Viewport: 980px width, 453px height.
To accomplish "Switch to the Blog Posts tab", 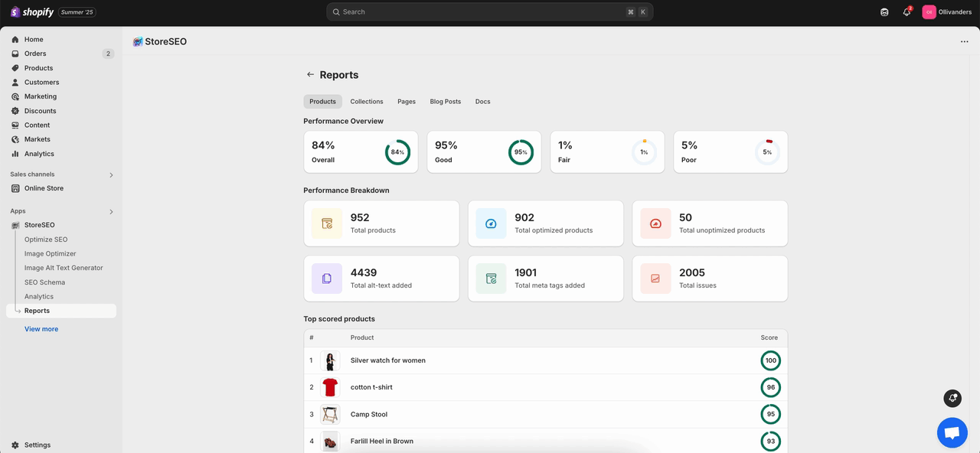I will [x=446, y=102].
